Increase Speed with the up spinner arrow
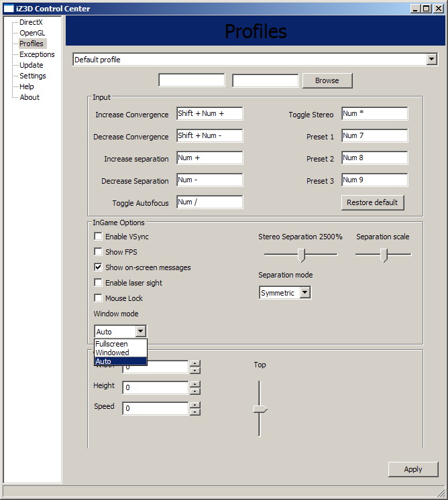The height and width of the screenshot is (500, 448). 195,405
